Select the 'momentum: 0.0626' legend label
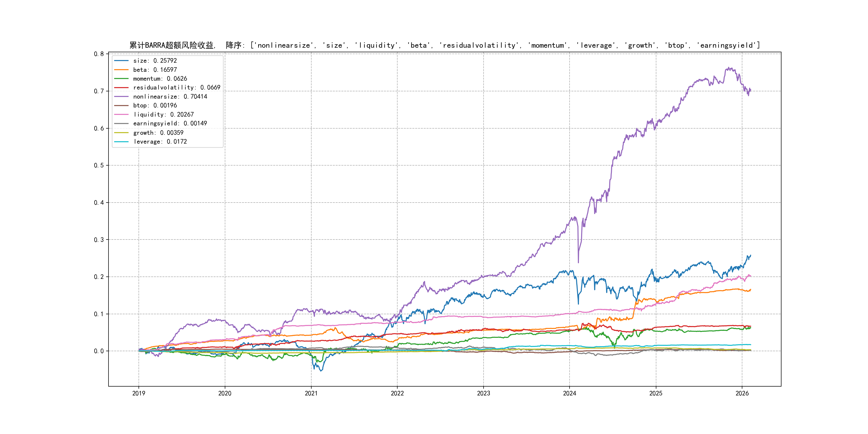868x434 pixels. (160, 78)
